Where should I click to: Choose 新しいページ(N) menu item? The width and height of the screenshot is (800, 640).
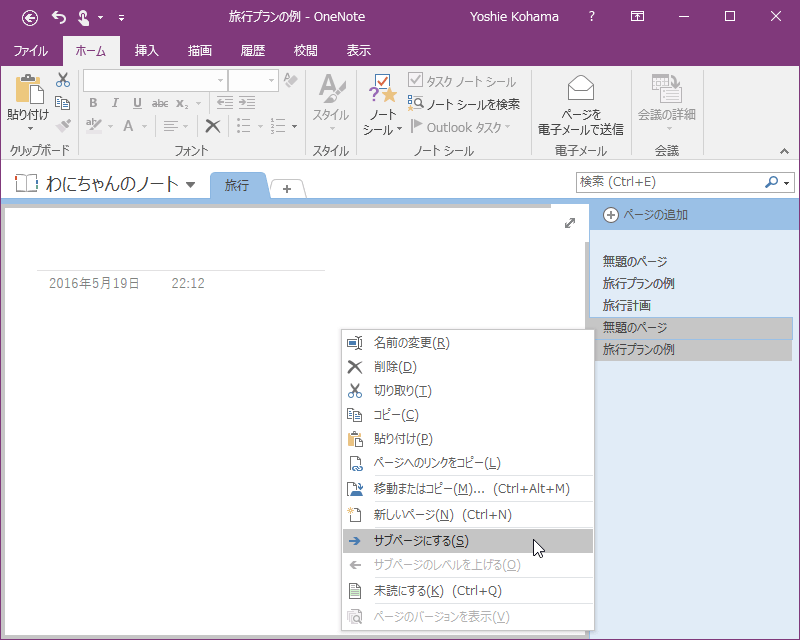point(467,514)
